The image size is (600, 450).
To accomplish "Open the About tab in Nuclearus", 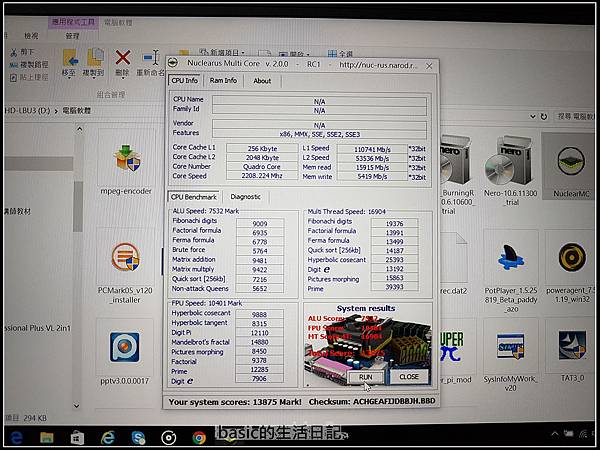I will (x=262, y=81).
